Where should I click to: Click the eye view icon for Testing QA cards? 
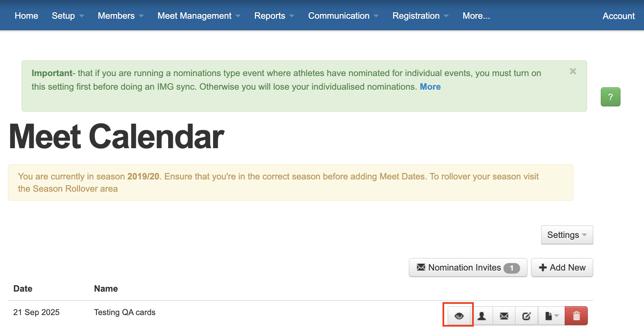(x=459, y=316)
